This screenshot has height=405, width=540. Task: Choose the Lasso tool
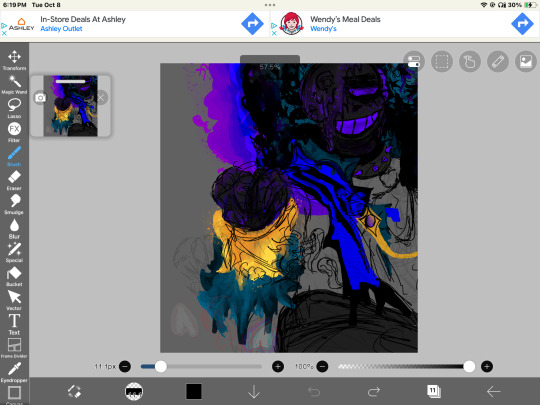pyautogui.click(x=14, y=108)
